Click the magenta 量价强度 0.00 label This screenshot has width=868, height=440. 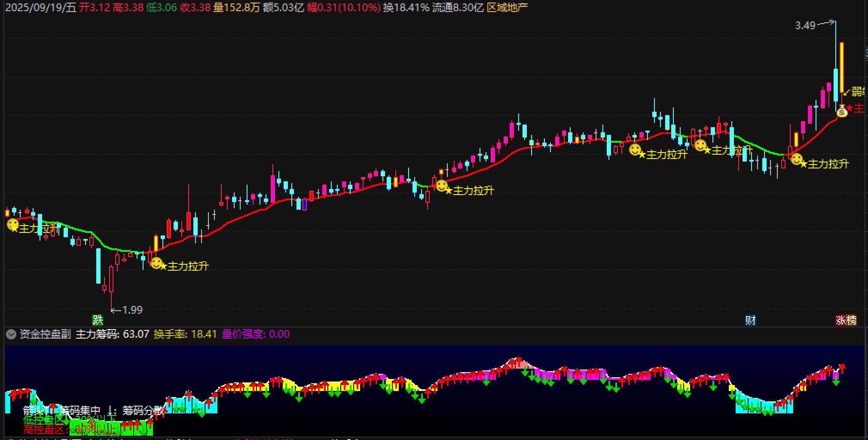[256, 334]
